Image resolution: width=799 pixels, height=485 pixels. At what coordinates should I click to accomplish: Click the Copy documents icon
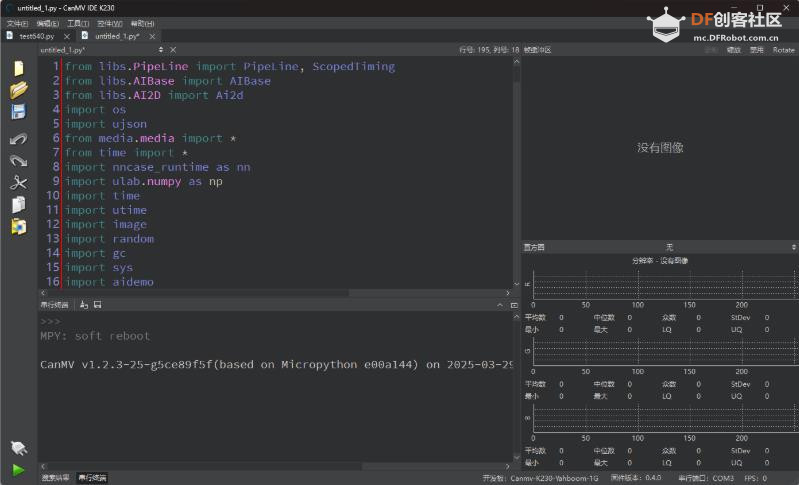(18, 205)
